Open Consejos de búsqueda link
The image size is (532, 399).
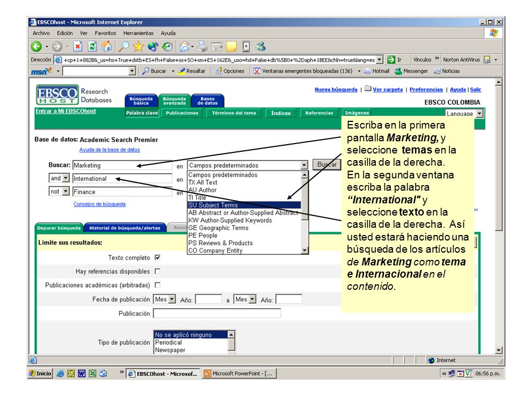pos(99,204)
